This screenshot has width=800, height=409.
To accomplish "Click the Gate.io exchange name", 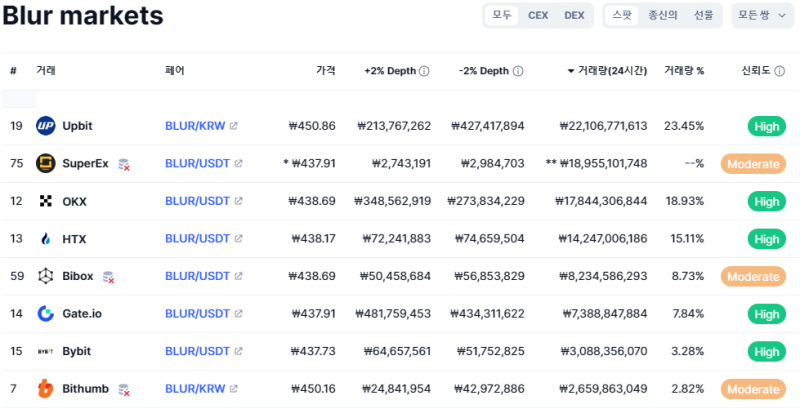I will (x=82, y=314).
